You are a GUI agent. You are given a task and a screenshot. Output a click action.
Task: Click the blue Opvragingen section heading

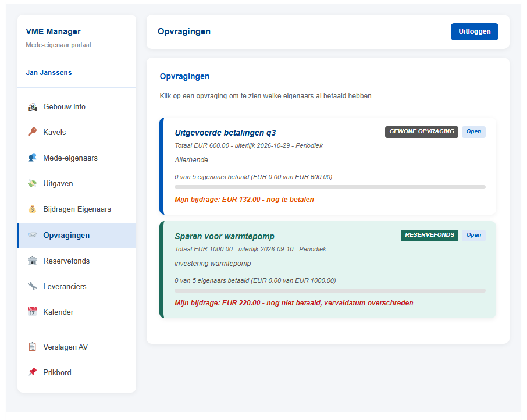coord(184,77)
